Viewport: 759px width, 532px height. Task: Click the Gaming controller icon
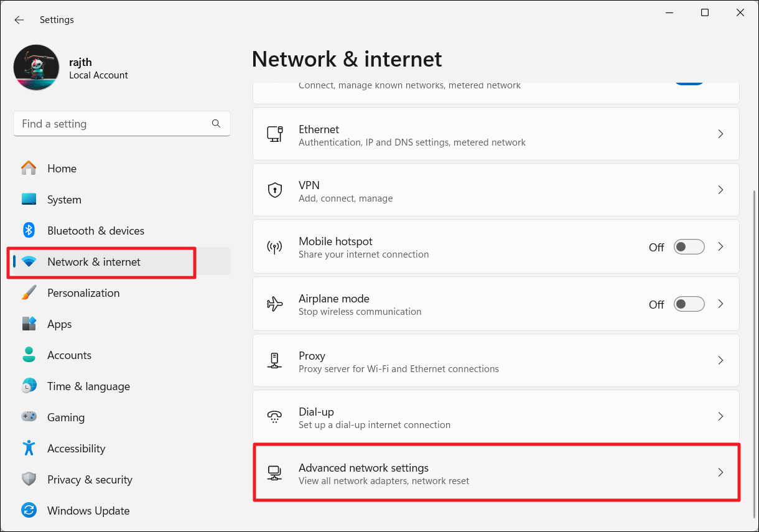(29, 418)
